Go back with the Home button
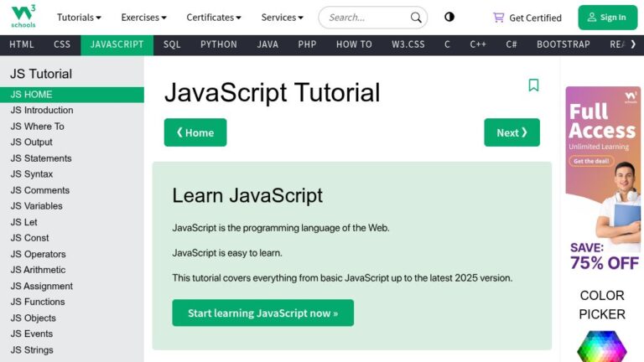644x362 pixels. click(195, 132)
